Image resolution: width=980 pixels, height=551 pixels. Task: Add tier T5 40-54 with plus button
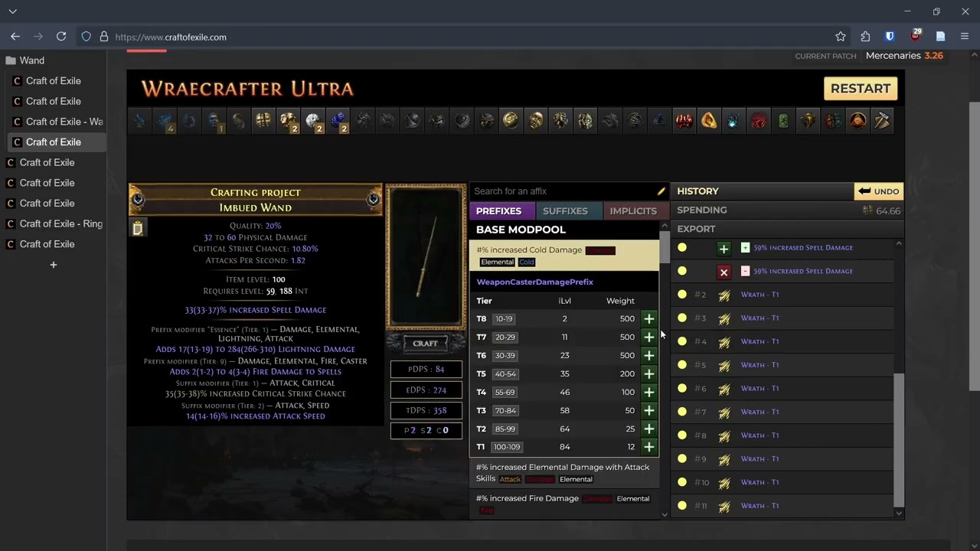click(648, 373)
